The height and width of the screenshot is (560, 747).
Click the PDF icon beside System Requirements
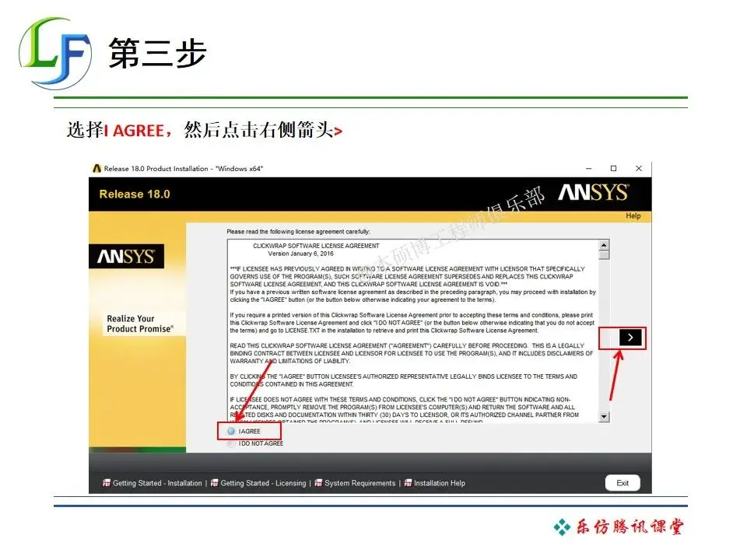pos(318,483)
